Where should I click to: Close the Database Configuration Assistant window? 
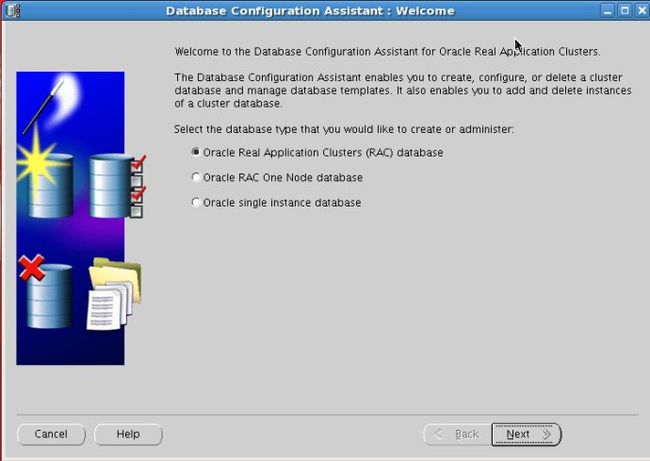click(642, 10)
